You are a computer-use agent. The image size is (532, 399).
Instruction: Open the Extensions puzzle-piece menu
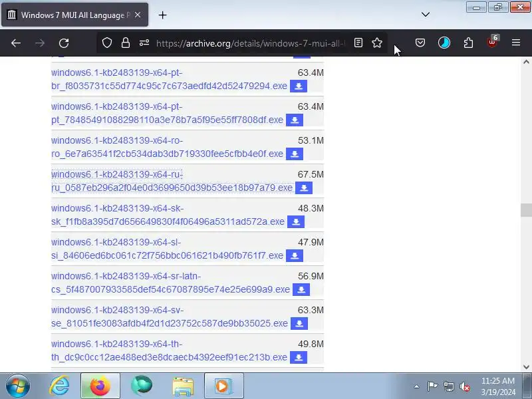click(468, 43)
